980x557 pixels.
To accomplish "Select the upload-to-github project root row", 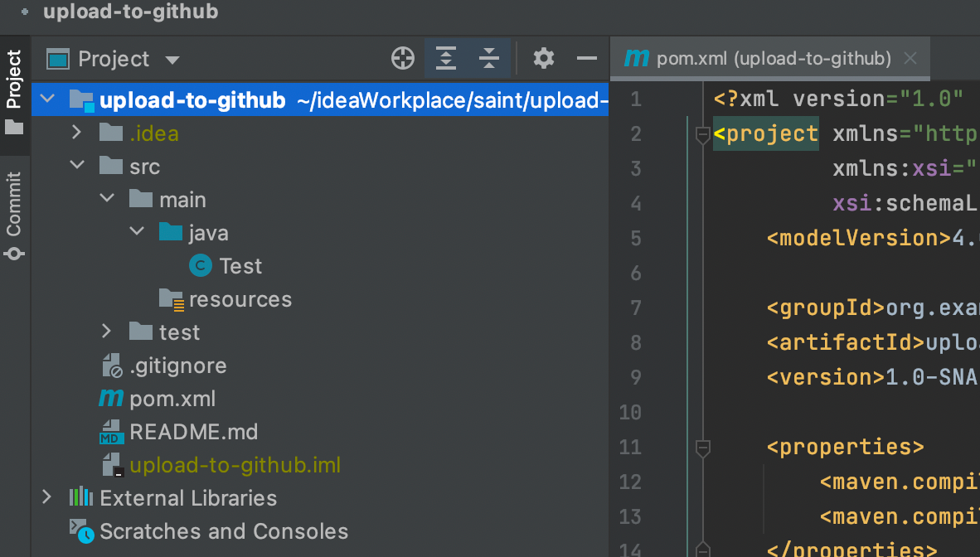I will (320, 99).
